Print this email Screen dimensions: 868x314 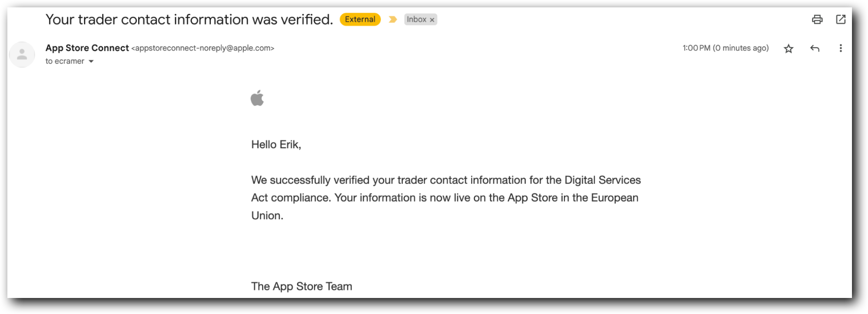pos(817,19)
